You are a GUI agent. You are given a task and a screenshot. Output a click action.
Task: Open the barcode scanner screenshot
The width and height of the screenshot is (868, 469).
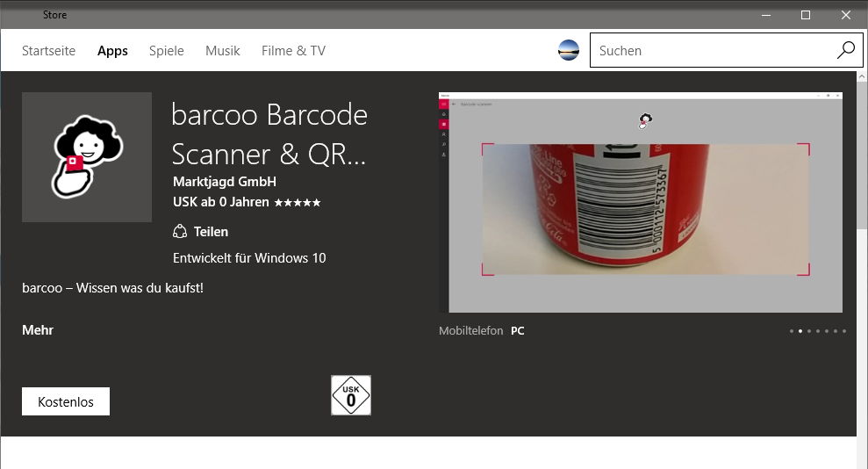(641, 202)
